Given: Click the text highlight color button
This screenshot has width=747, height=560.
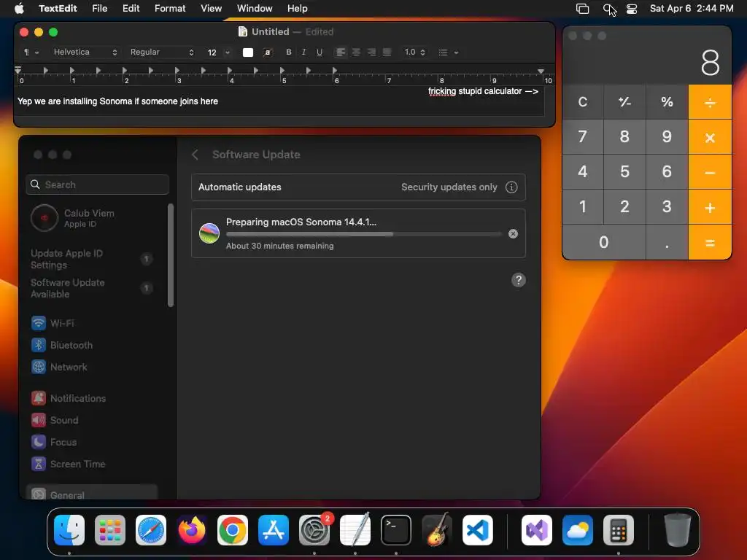Looking at the screenshot, I should click(268, 52).
